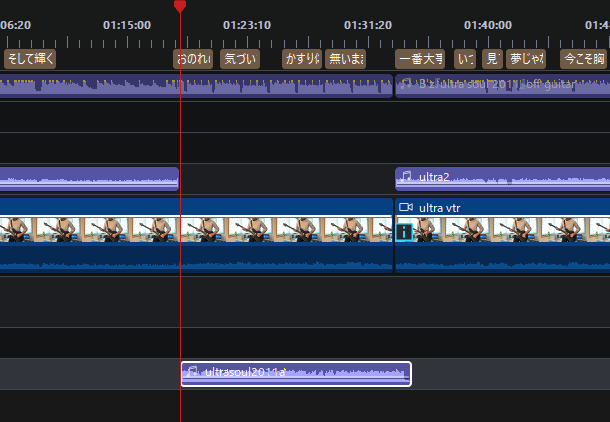The width and height of the screenshot is (610, 422).
Task: Click the '見' caption marker
Action: tap(492, 59)
